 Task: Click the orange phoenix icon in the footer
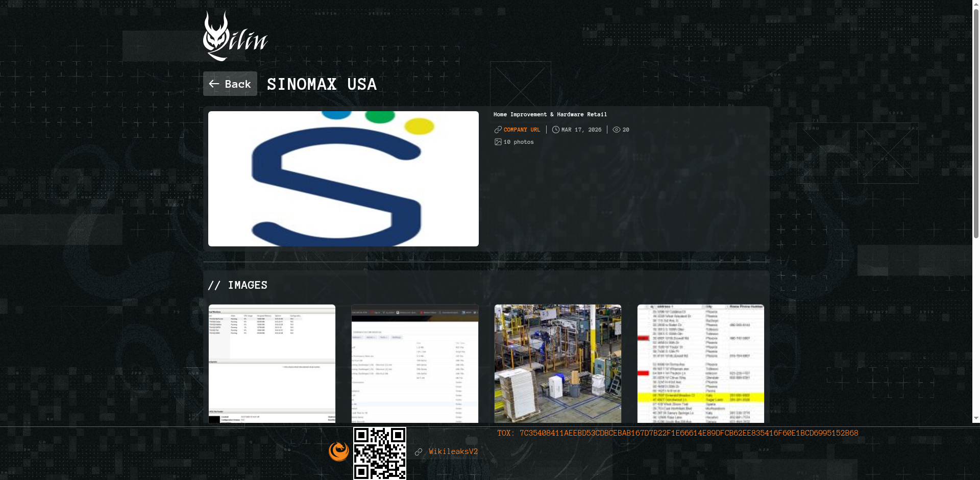coord(339,451)
